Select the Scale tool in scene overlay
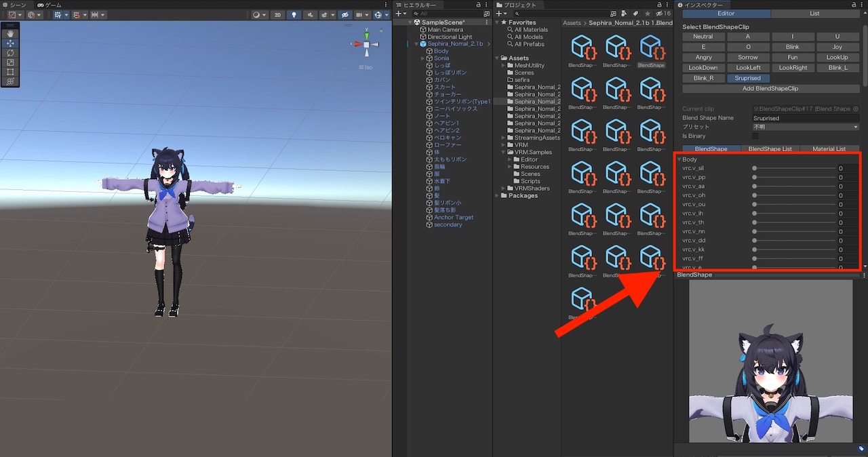868x457 pixels. coord(10,62)
